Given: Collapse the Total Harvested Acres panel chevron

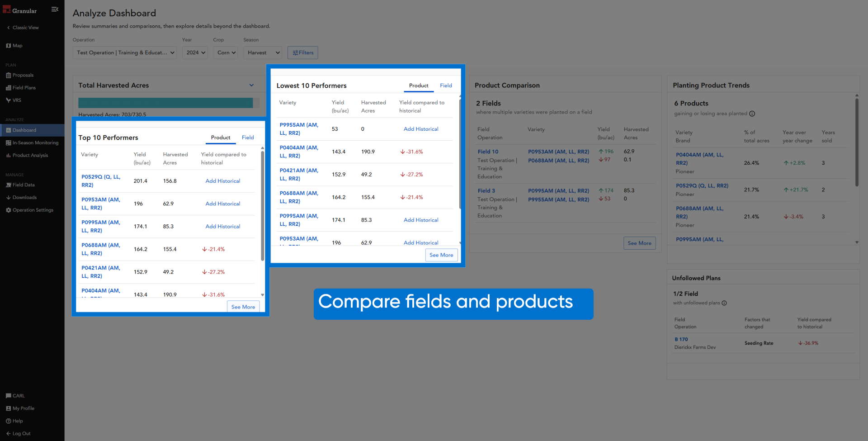Looking at the screenshot, I should 251,85.
